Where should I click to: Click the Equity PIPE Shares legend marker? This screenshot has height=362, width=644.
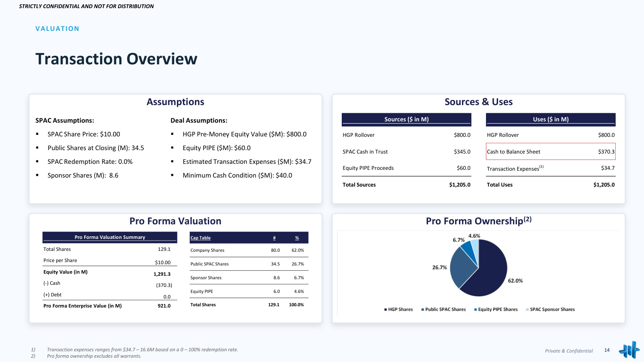coord(475,310)
